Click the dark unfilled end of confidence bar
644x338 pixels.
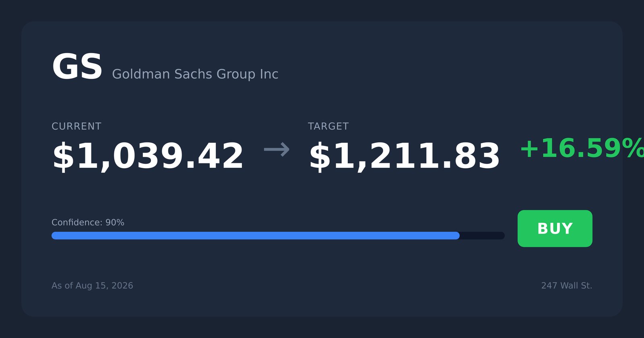482,235
